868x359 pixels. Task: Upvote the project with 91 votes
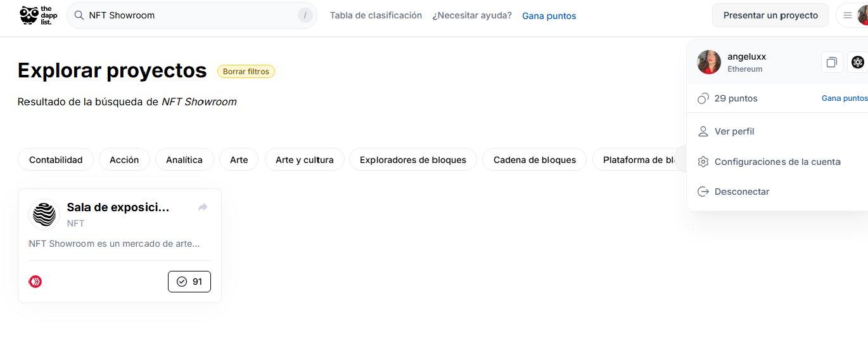click(189, 282)
